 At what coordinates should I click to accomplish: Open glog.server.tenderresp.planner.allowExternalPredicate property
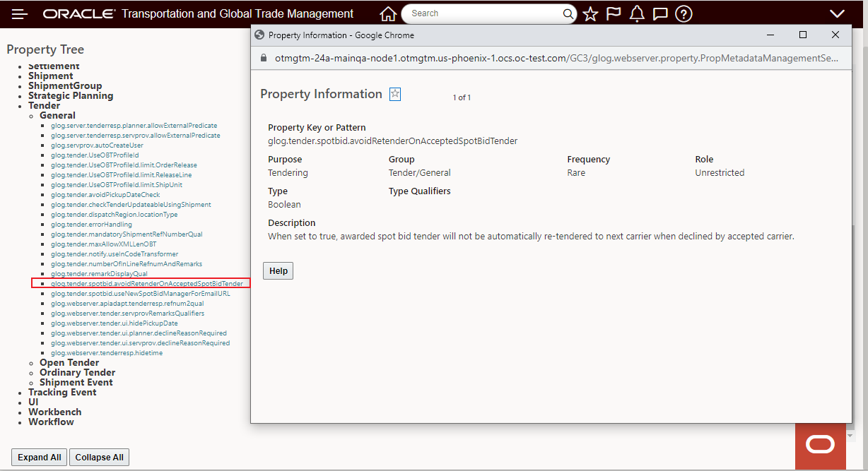pyautogui.click(x=134, y=125)
